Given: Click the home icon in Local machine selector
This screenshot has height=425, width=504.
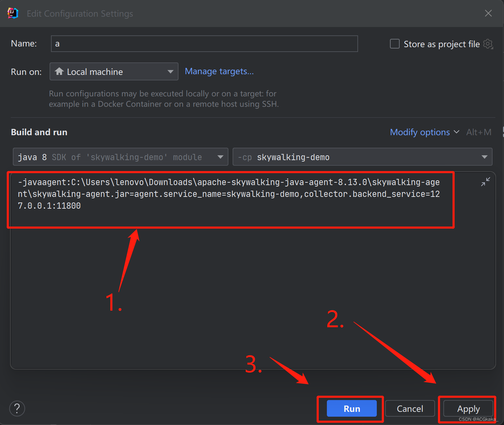Looking at the screenshot, I should click(59, 71).
